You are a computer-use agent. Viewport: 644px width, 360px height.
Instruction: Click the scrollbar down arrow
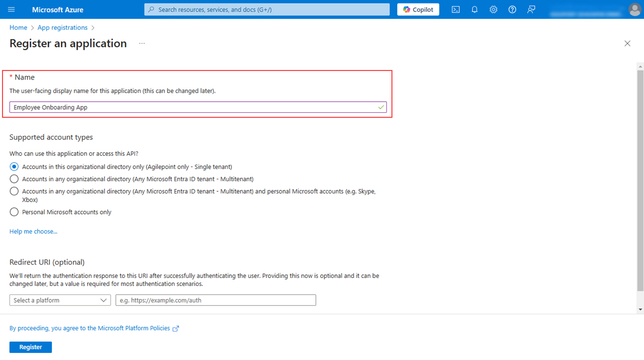640,309
